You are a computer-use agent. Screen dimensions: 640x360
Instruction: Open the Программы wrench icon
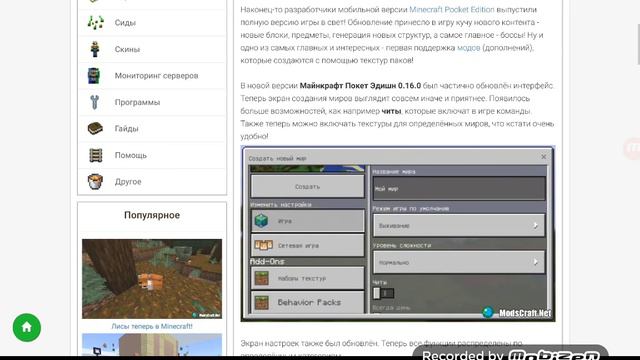coord(95,102)
